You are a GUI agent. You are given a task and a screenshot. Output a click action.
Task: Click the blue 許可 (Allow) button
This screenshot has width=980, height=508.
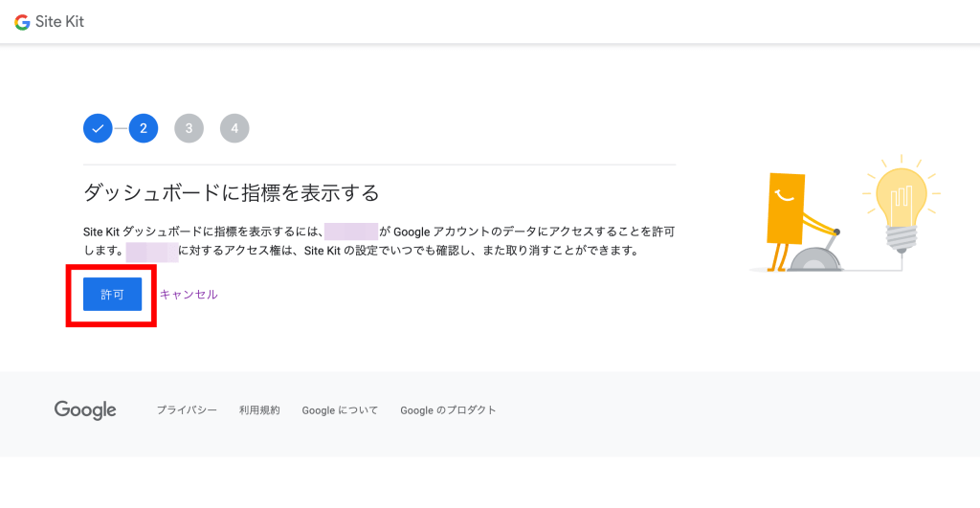tap(113, 295)
